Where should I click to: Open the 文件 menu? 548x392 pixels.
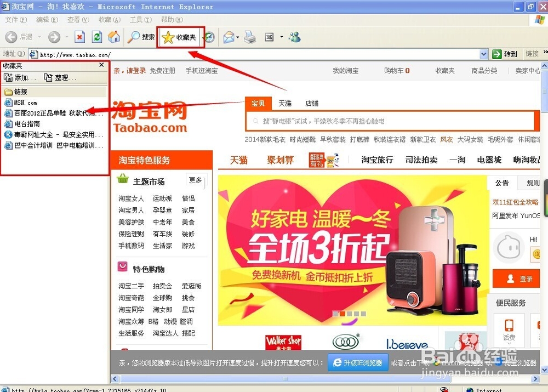coord(16,20)
